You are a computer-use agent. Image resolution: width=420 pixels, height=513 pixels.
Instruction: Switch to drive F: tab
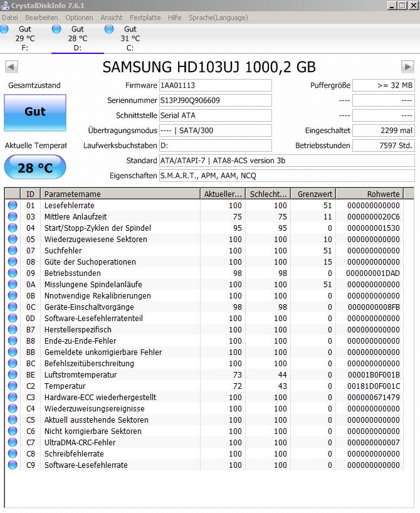pos(25,38)
